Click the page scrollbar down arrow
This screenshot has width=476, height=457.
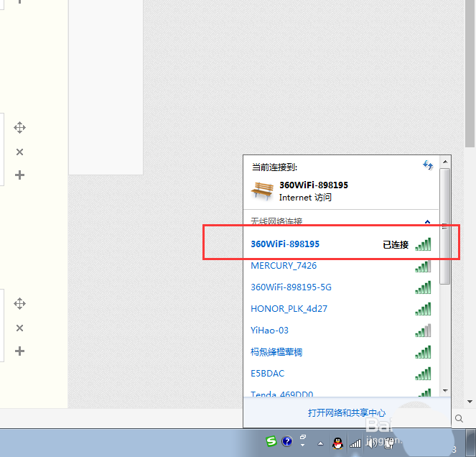click(x=470, y=402)
